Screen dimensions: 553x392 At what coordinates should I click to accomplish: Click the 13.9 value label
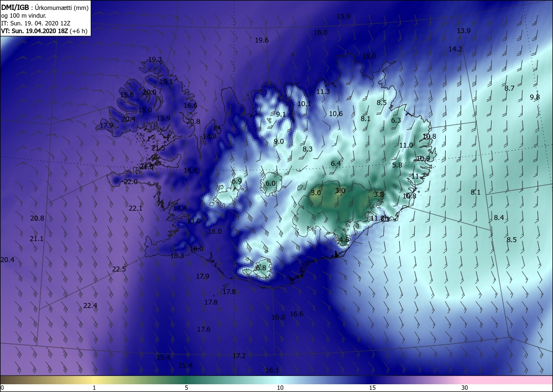pos(463,30)
